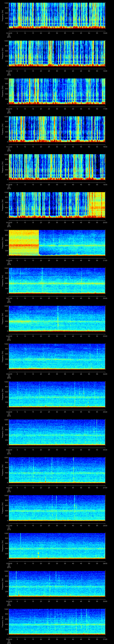114x644 pixels.
Task: Click the 8:25:00 time axis label
Action: (x=9, y=450)
